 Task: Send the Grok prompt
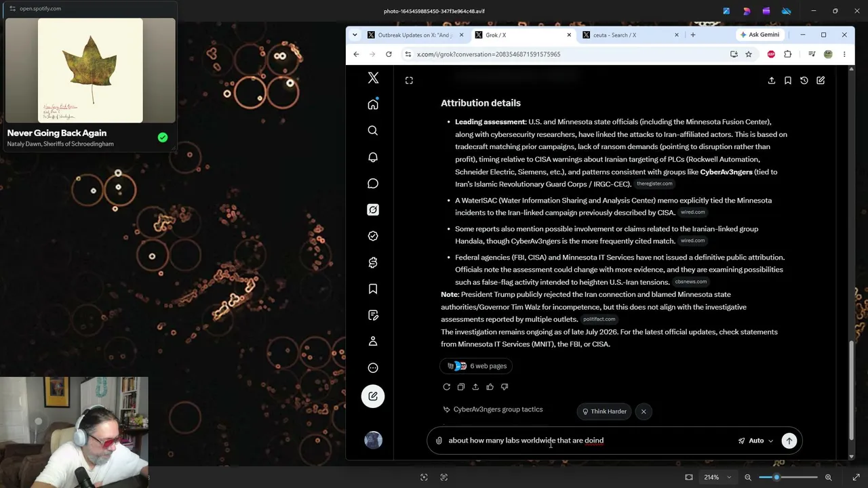(789, 441)
